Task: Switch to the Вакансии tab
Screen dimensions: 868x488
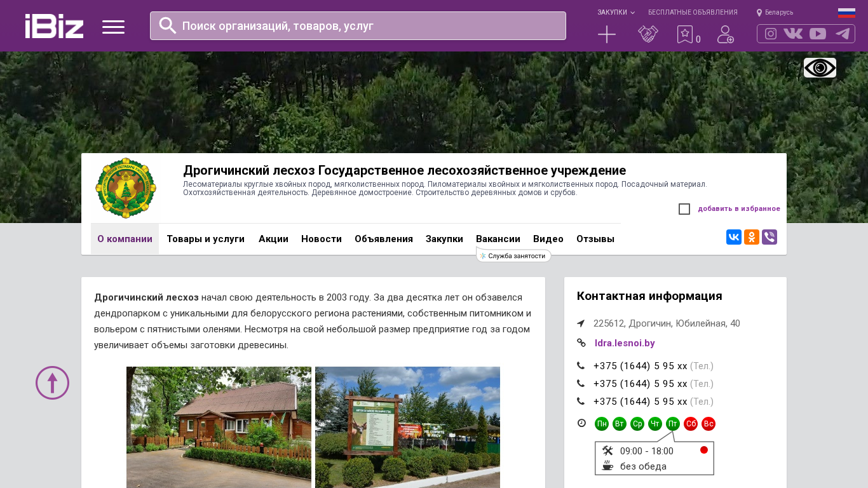Action: click(498, 239)
